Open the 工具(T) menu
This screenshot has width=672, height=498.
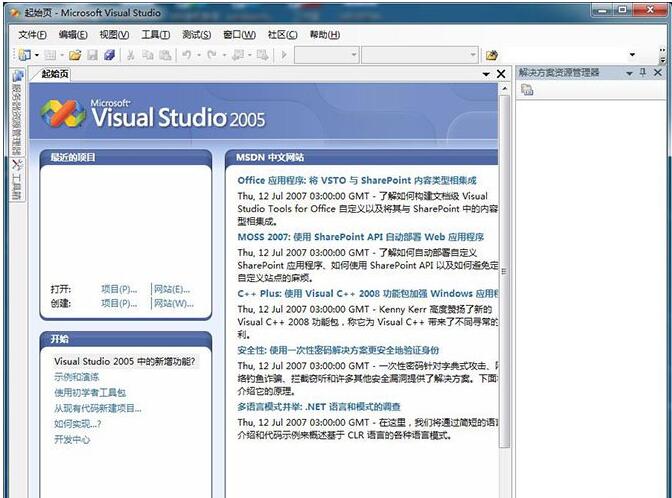156,35
